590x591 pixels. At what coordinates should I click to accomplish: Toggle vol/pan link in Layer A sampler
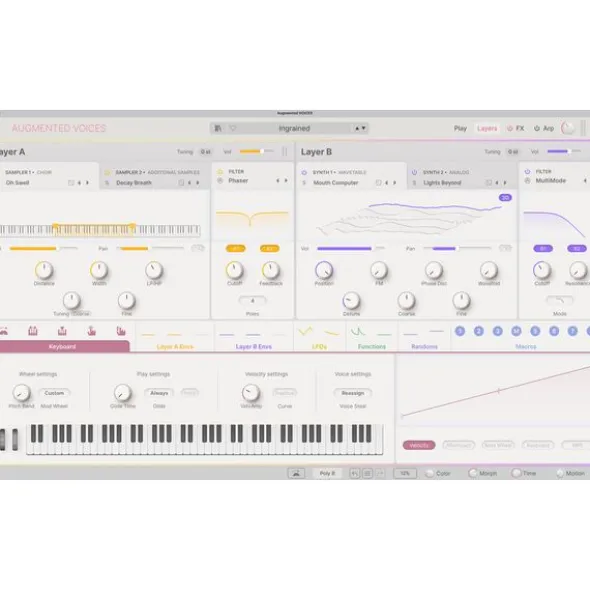(x=198, y=248)
